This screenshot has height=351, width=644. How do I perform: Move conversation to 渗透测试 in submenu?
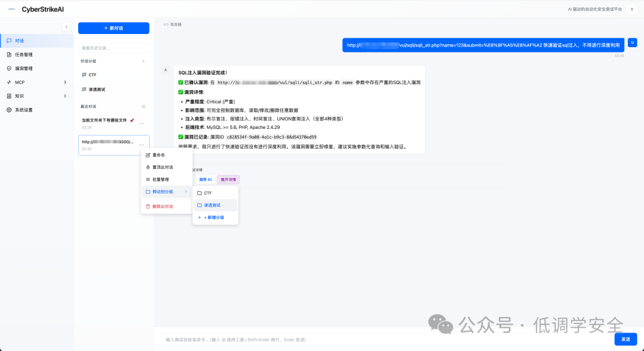tap(215, 205)
